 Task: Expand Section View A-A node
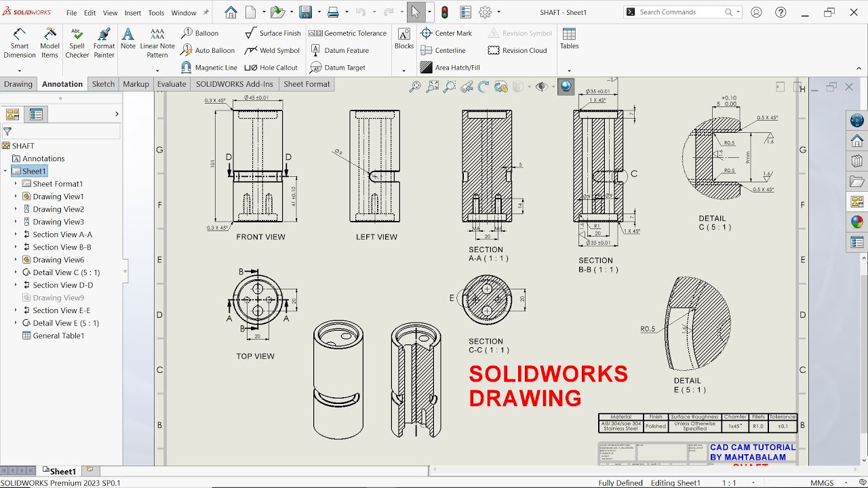point(16,235)
